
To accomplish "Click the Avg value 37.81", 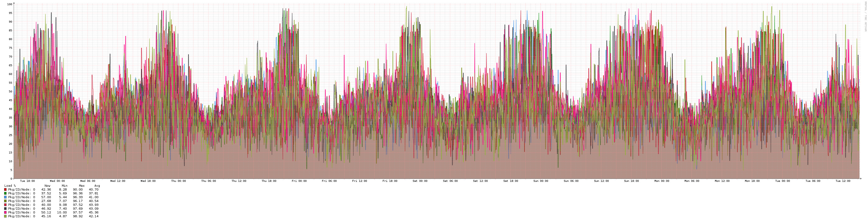I will 94,194.
